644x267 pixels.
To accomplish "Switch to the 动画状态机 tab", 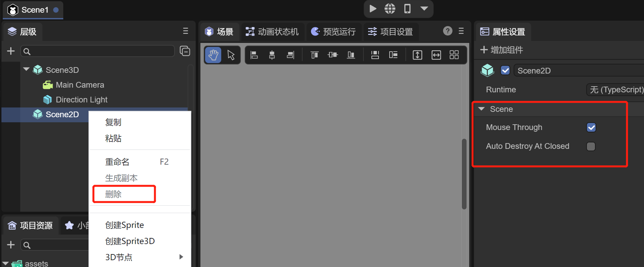I will 272,32.
